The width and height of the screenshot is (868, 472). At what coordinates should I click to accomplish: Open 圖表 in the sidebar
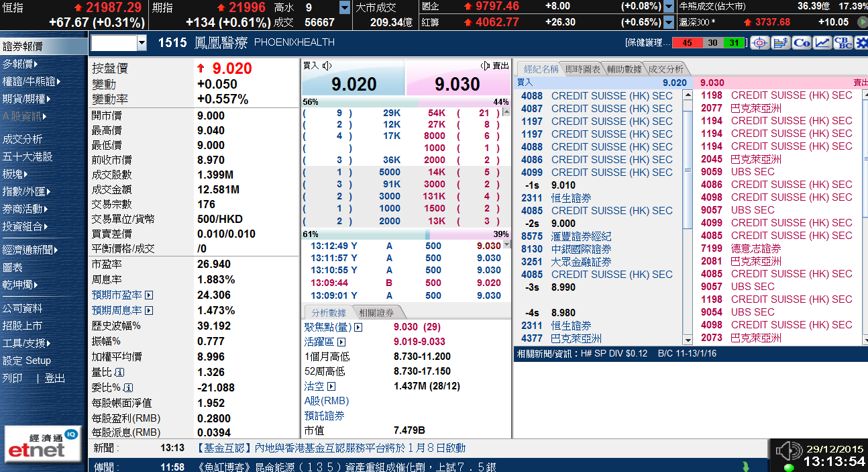tap(12, 268)
